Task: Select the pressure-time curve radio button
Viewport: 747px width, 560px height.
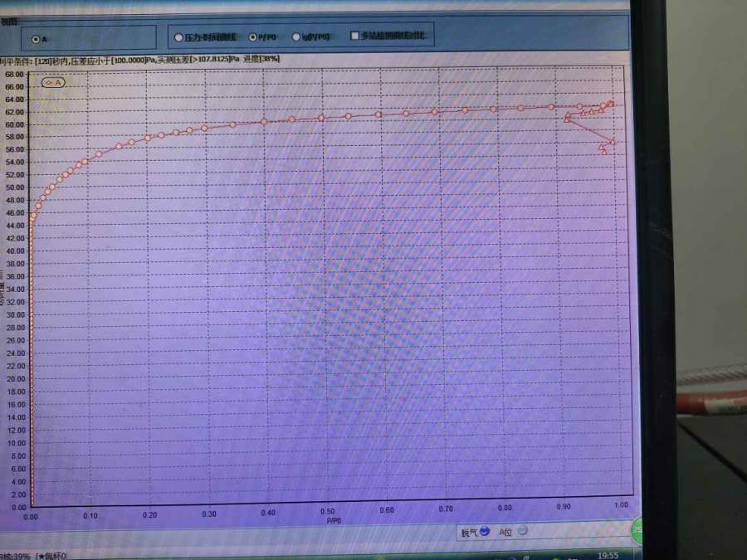Action: [178, 37]
